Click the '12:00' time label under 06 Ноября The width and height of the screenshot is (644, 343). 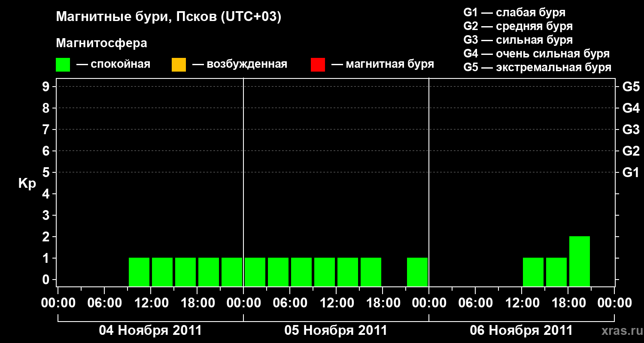tap(522, 303)
